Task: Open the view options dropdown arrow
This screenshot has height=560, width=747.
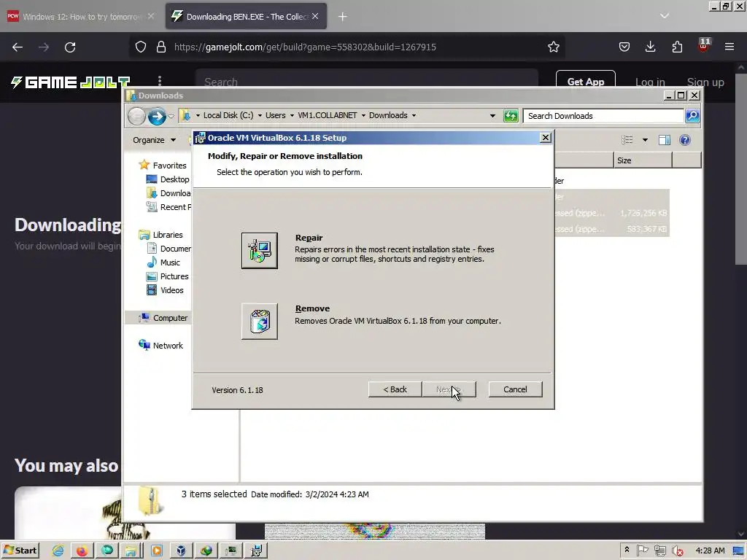Action: [645, 139]
